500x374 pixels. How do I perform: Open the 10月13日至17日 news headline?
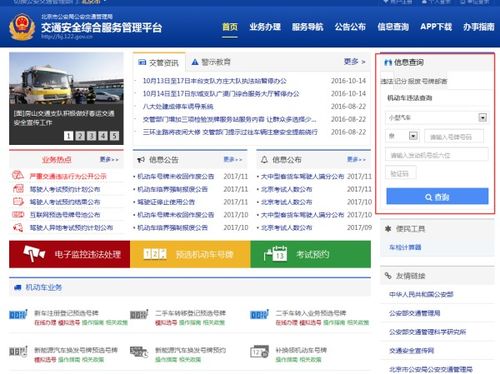pos(215,81)
